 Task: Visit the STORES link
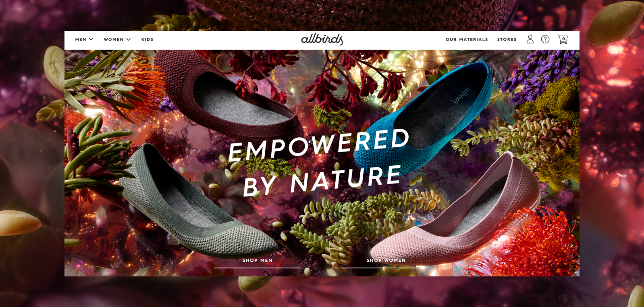[507, 39]
